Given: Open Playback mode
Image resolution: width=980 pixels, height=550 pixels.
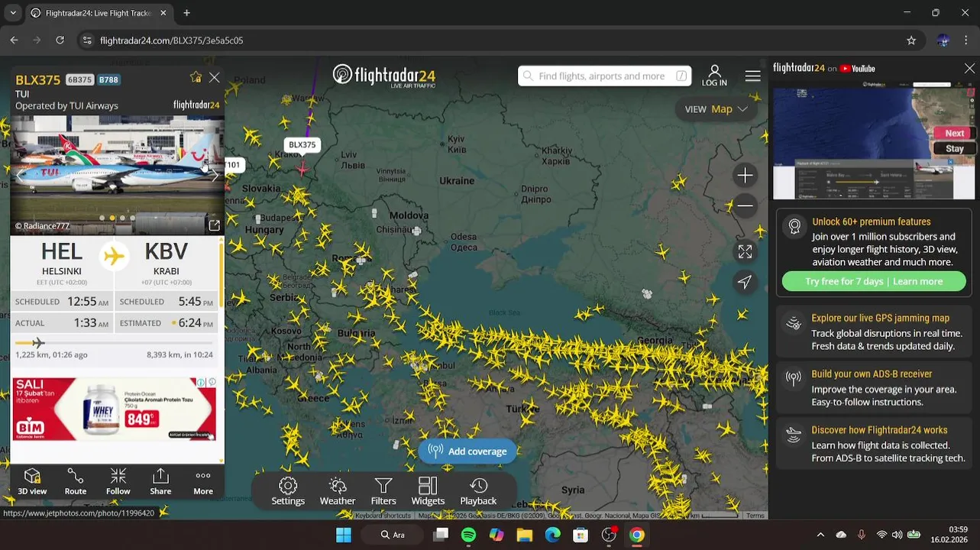Looking at the screenshot, I should click(x=478, y=492).
